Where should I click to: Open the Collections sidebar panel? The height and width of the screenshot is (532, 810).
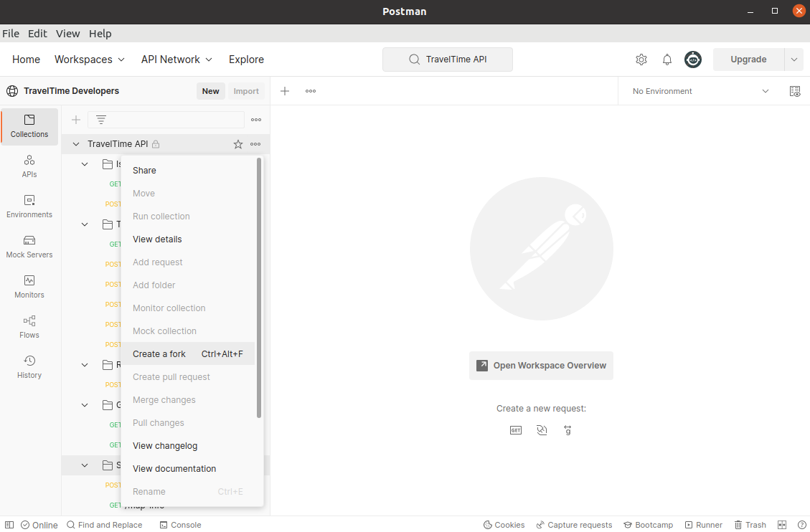(x=29, y=126)
